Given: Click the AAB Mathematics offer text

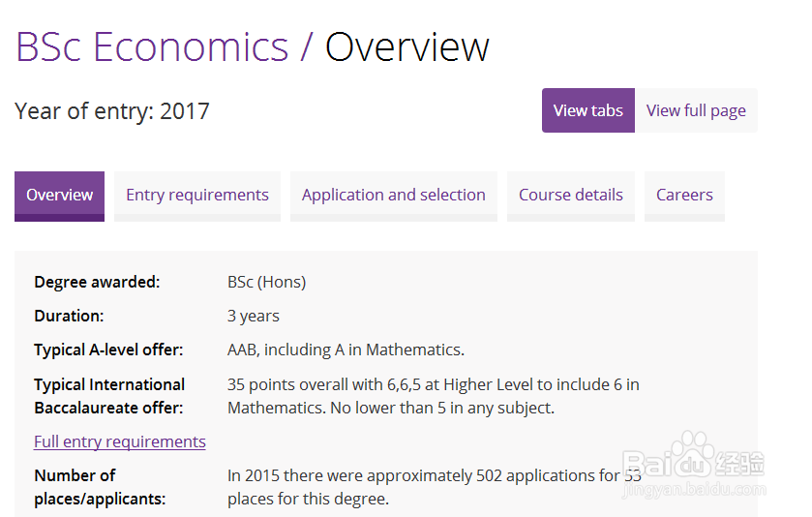Looking at the screenshot, I should [346, 350].
